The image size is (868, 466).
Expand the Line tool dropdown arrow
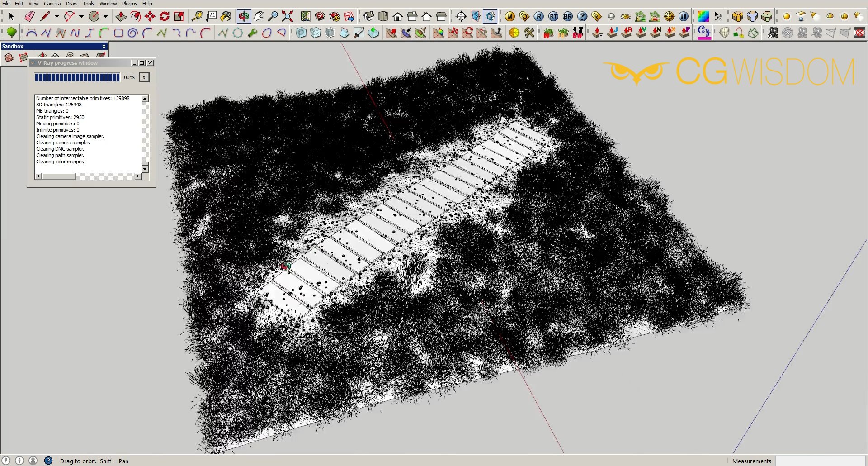point(57,17)
